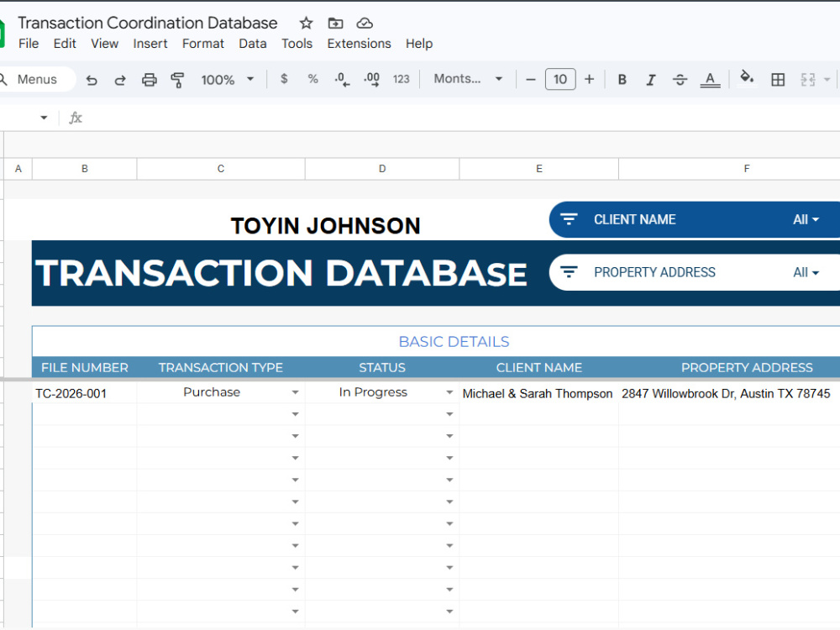Open the Extensions menu
840x630 pixels.
point(359,44)
